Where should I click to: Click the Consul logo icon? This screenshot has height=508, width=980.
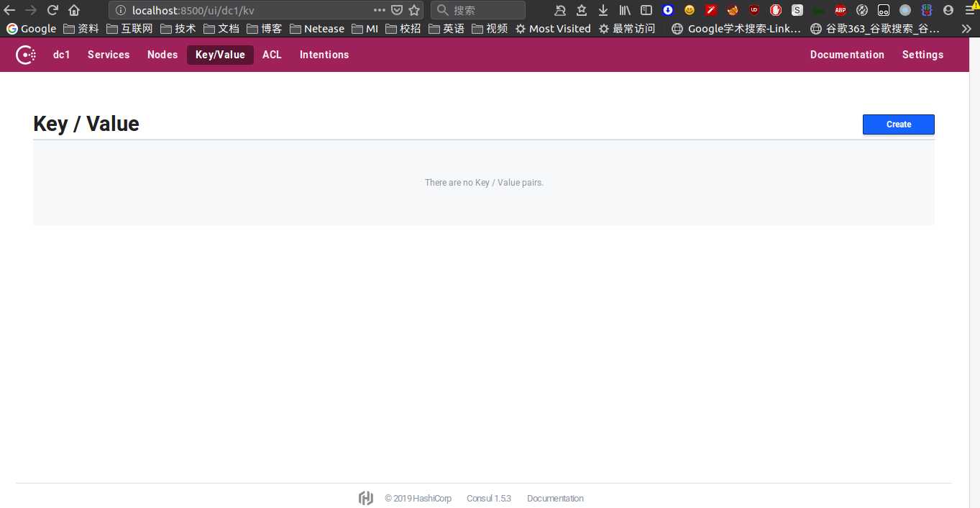tap(26, 55)
